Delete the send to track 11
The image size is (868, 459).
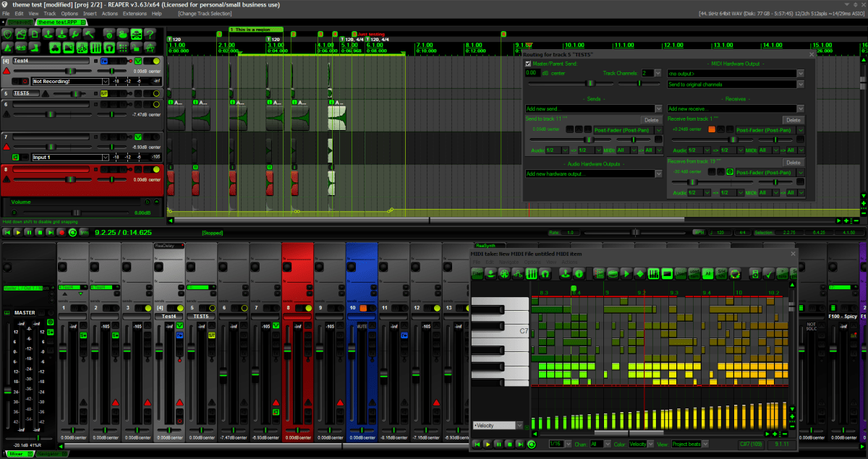tap(651, 120)
